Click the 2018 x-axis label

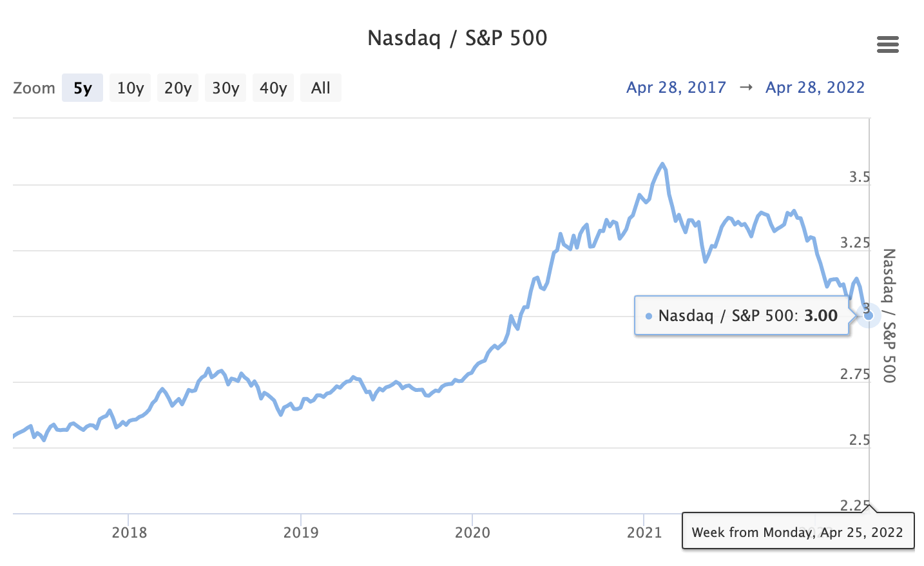(129, 532)
